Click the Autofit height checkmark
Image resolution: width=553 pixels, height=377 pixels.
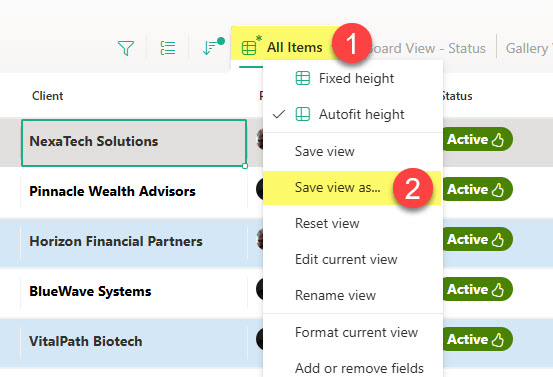pos(279,114)
